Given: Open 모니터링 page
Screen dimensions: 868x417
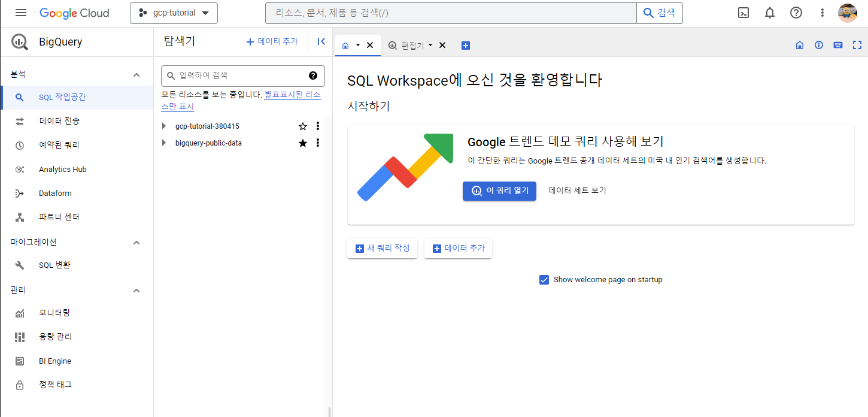Looking at the screenshot, I should [77, 313].
